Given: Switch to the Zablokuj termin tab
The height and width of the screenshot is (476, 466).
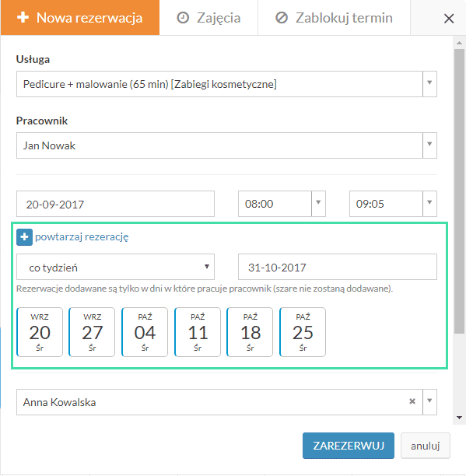Looking at the screenshot, I should point(334,18).
